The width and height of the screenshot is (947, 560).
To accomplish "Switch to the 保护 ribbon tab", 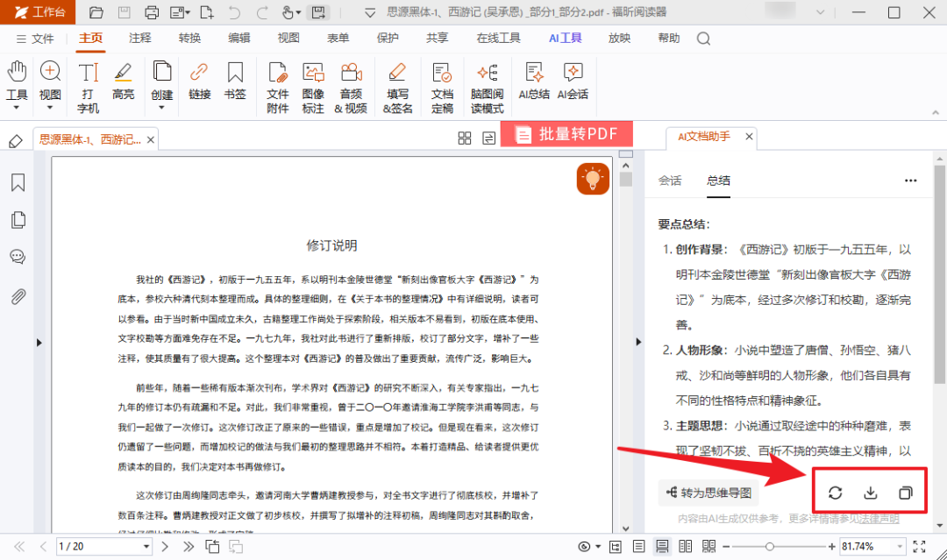I will pos(388,38).
